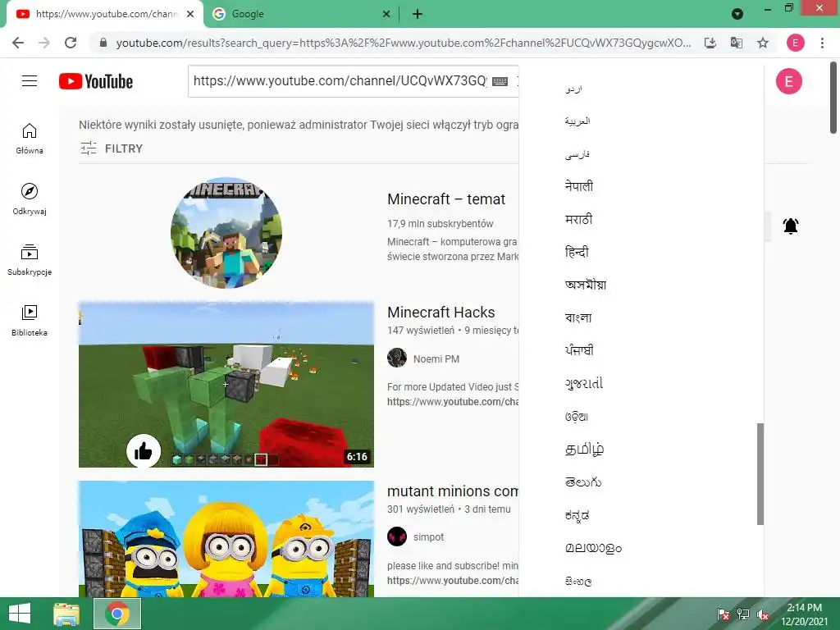Viewport: 840px width, 630px height.
Task: Open the FILTRY filters button
Action: (x=112, y=148)
